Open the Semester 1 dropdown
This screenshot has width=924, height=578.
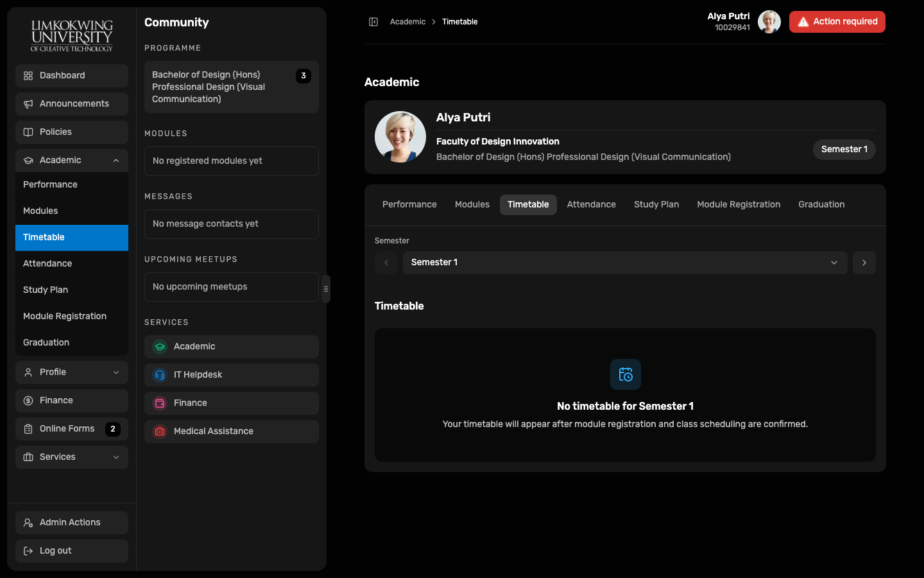625,263
